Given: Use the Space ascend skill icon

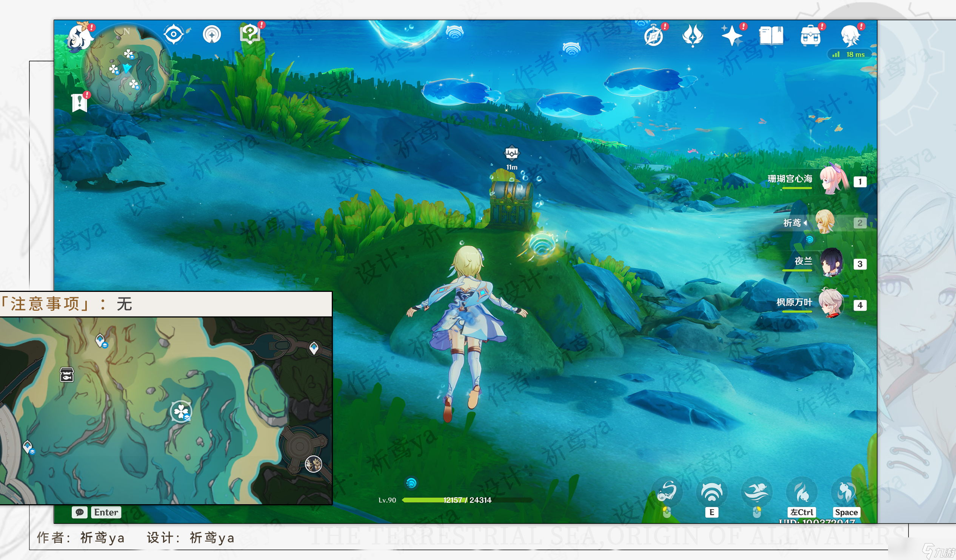Looking at the screenshot, I should [x=846, y=492].
